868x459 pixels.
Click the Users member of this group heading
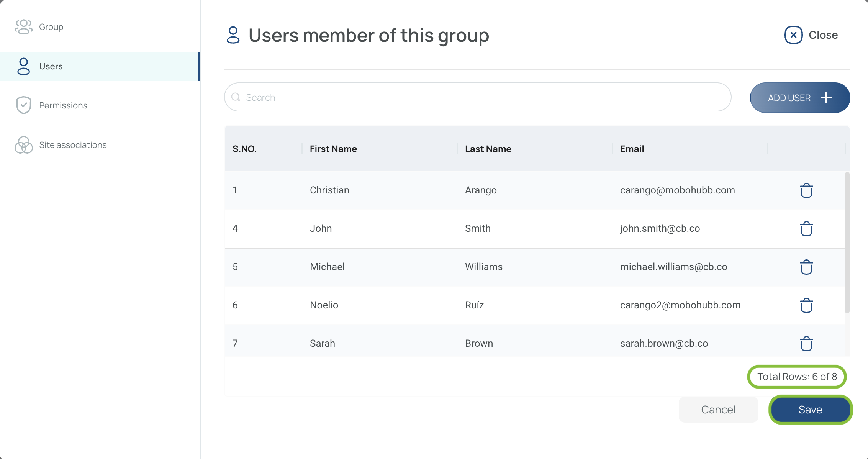pos(368,35)
